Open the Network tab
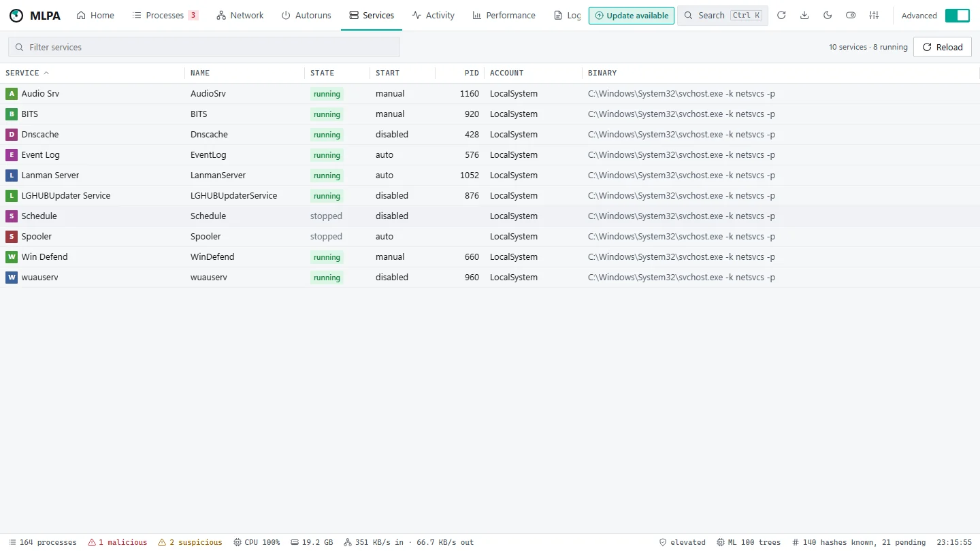Viewport: 980px width, 551px height. [x=240, y=16]
